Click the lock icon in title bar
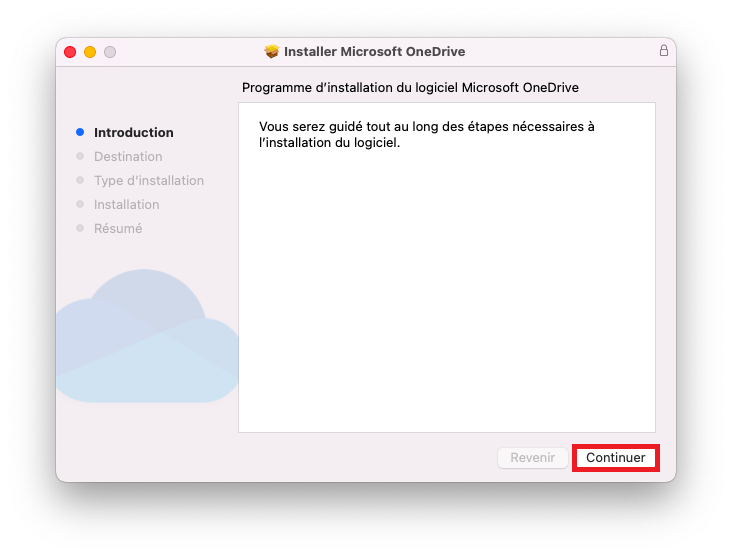The height and width of the screenshot is (556, 732). pyautogui.click(x=663, y=50)
